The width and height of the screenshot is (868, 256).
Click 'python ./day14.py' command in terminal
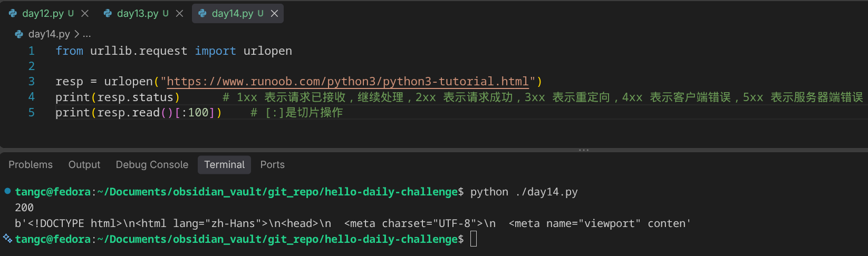tap(524, 192)
